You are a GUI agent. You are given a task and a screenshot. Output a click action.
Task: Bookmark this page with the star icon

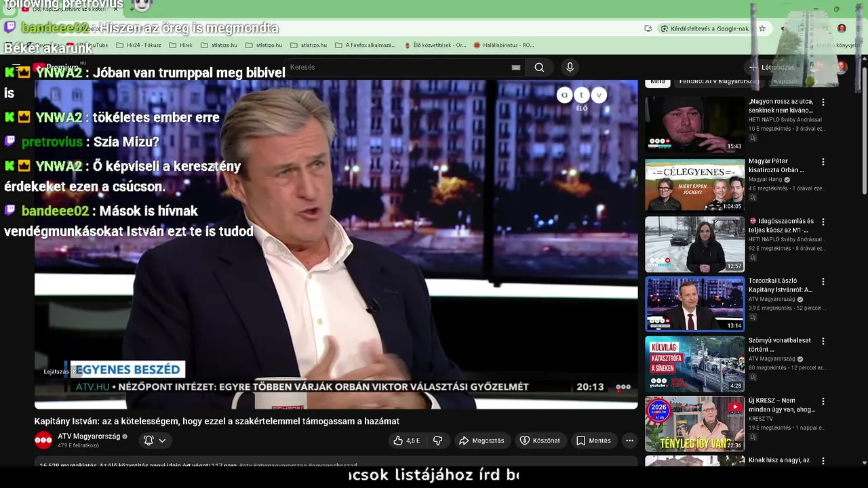point(762,28)
